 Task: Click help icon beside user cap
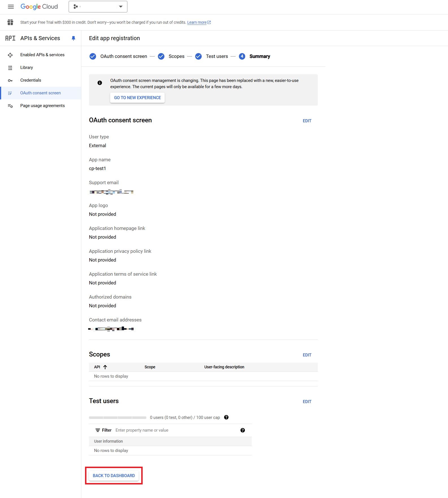pos(226,417)
